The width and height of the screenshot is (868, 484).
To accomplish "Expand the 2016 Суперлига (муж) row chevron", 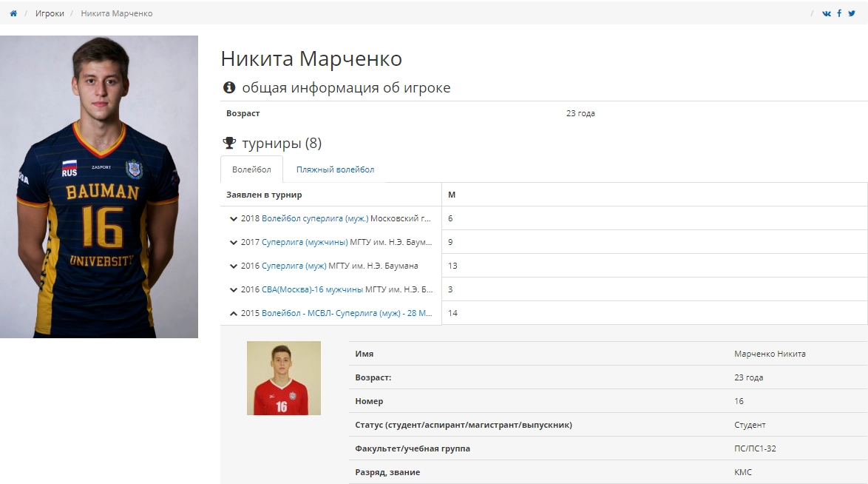I will (234, 266).
